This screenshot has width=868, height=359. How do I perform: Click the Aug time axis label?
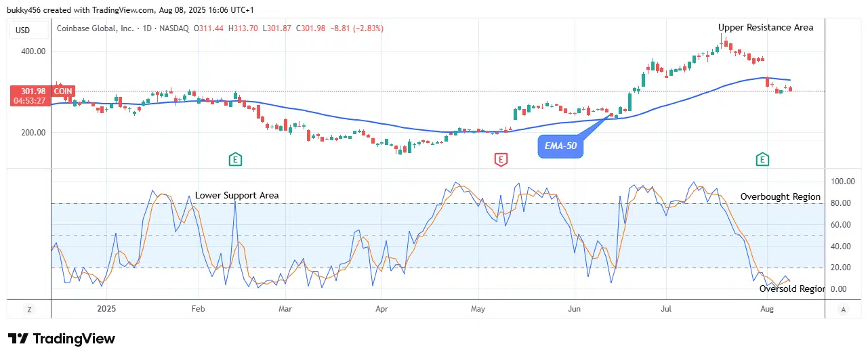point(767,309)
